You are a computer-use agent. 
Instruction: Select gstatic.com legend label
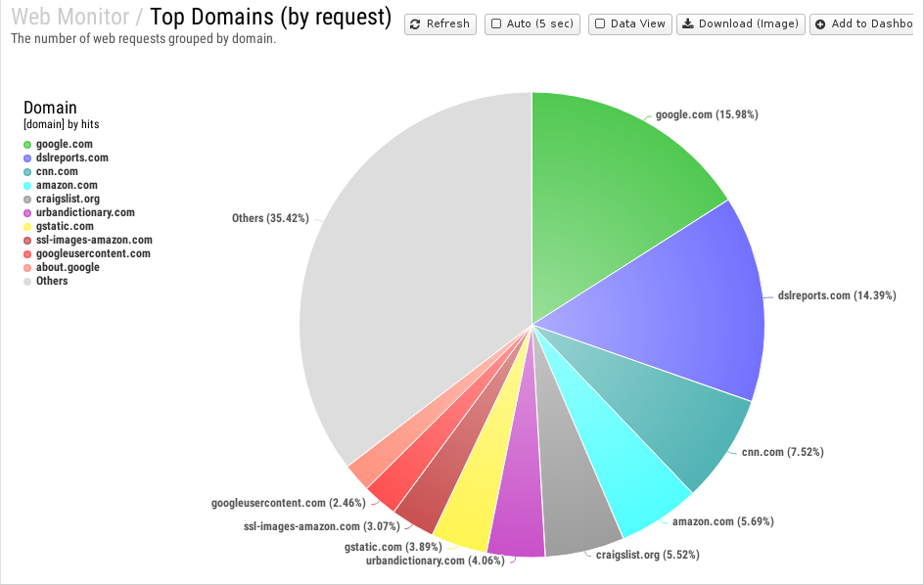pos(65,226)
